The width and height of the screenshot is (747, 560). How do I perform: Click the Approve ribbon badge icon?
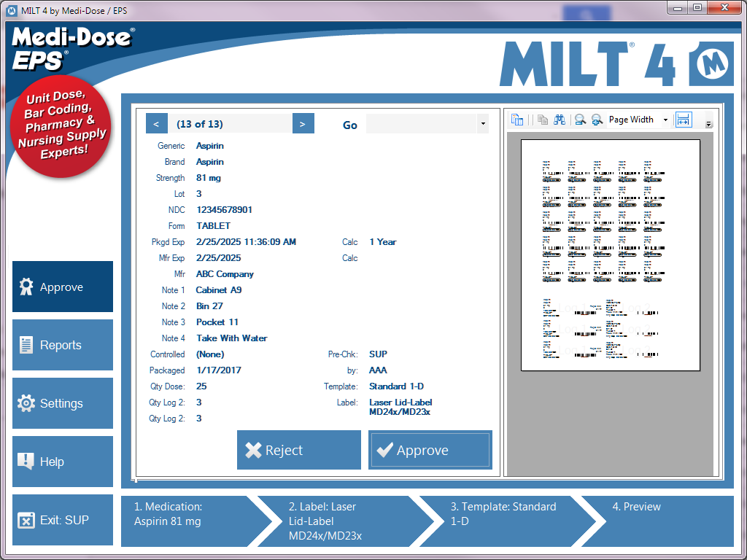point(26,287)
